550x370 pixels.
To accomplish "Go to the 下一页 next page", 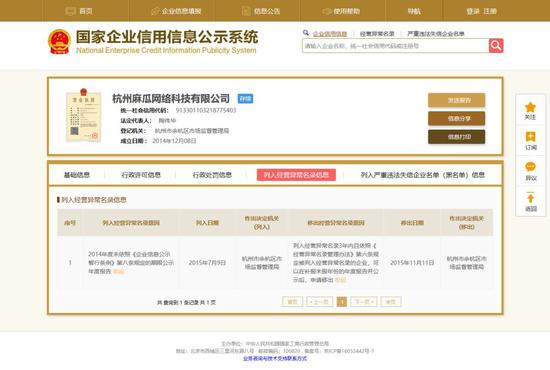I will tap(364, 302).
